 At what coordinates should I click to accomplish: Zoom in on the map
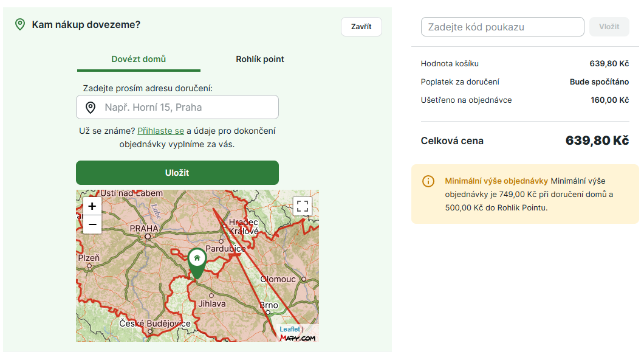pos(92,206)
